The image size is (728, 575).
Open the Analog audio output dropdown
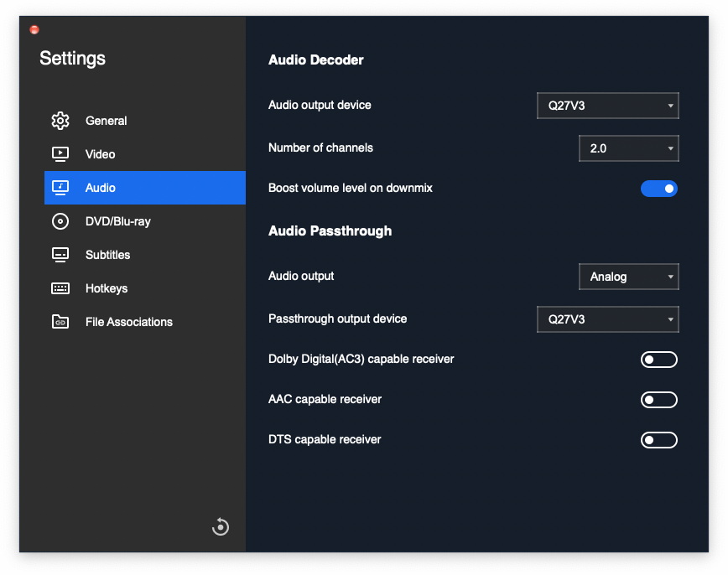[x=629, y=277]
